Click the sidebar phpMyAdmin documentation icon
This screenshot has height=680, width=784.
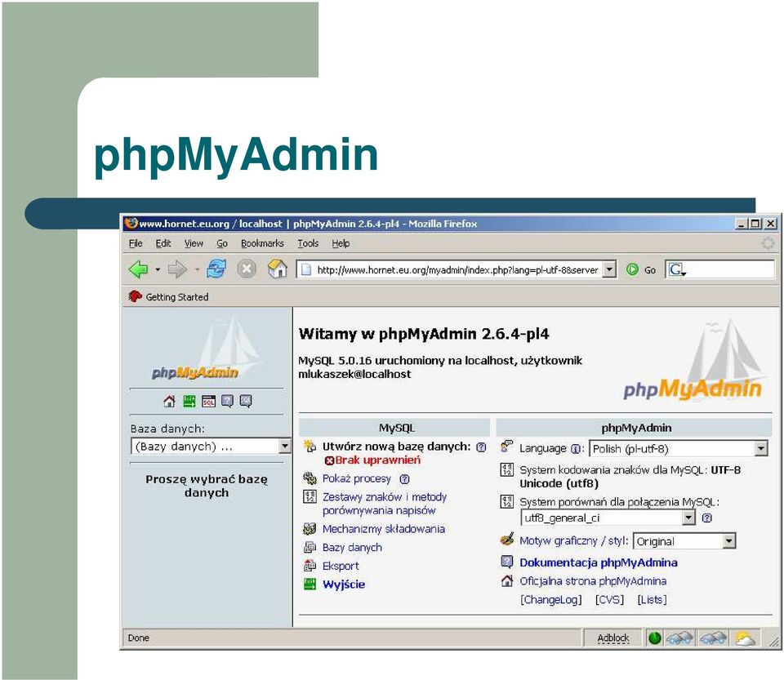228,401
